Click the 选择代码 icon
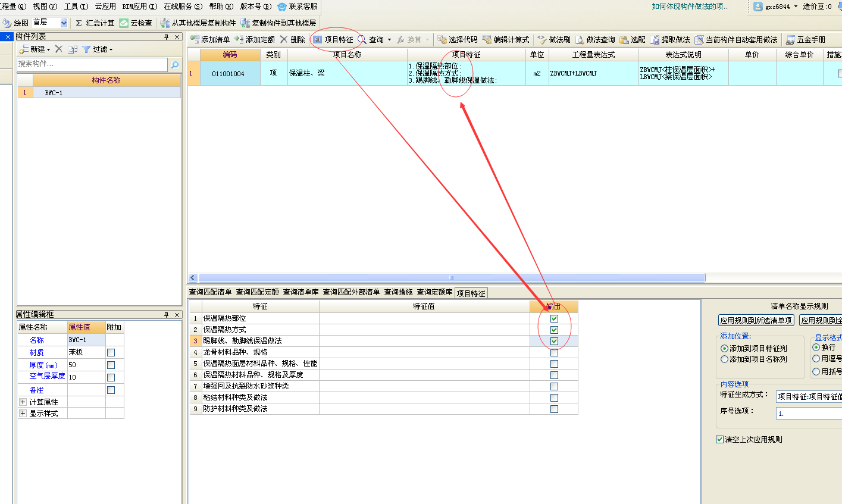This screenshot has height=504, width=842. click(x=442, y=40)
